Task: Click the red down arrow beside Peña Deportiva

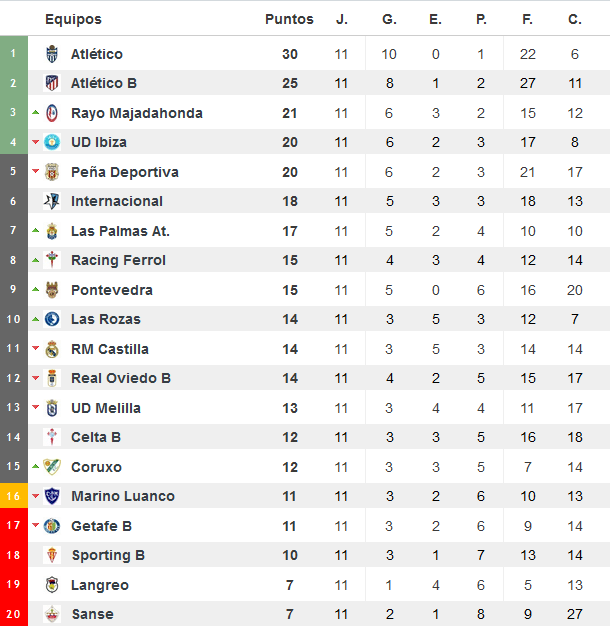Action: tap(36, 171)
